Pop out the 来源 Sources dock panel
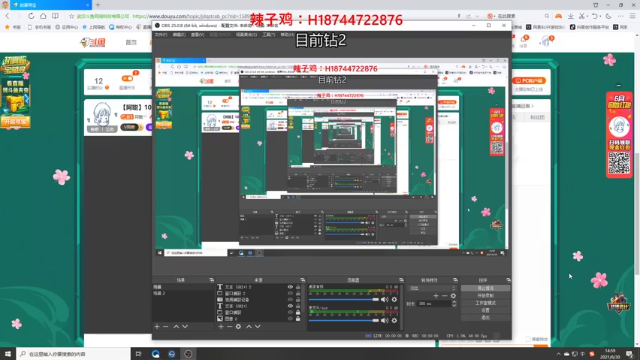This screenshot has width=640, height=360. click(302, 280)
